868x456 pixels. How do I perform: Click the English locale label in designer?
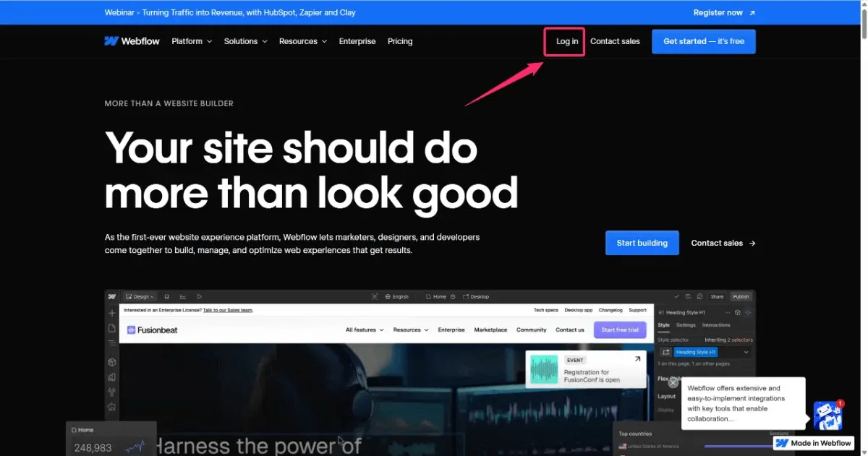[401, 296]
